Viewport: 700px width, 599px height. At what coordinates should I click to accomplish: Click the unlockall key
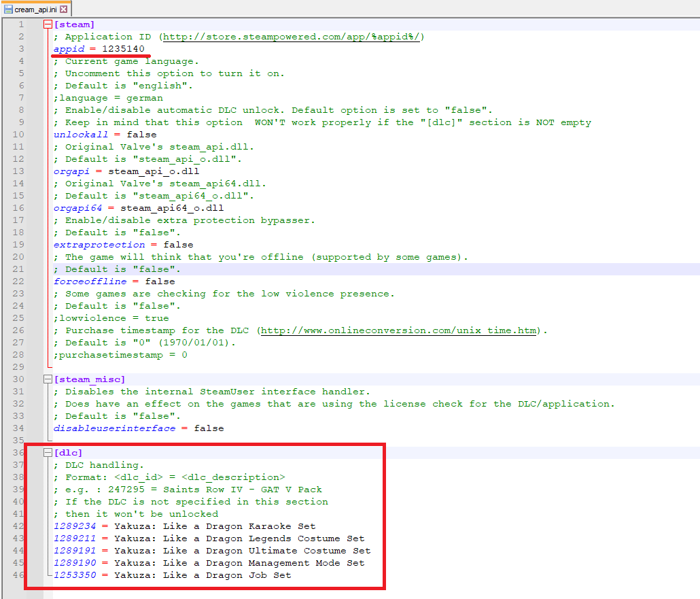coord(81,135)
